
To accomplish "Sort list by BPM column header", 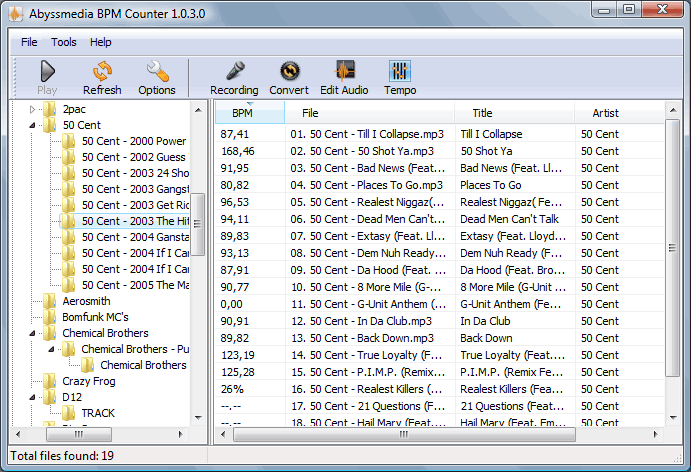I will click(250, 113).
